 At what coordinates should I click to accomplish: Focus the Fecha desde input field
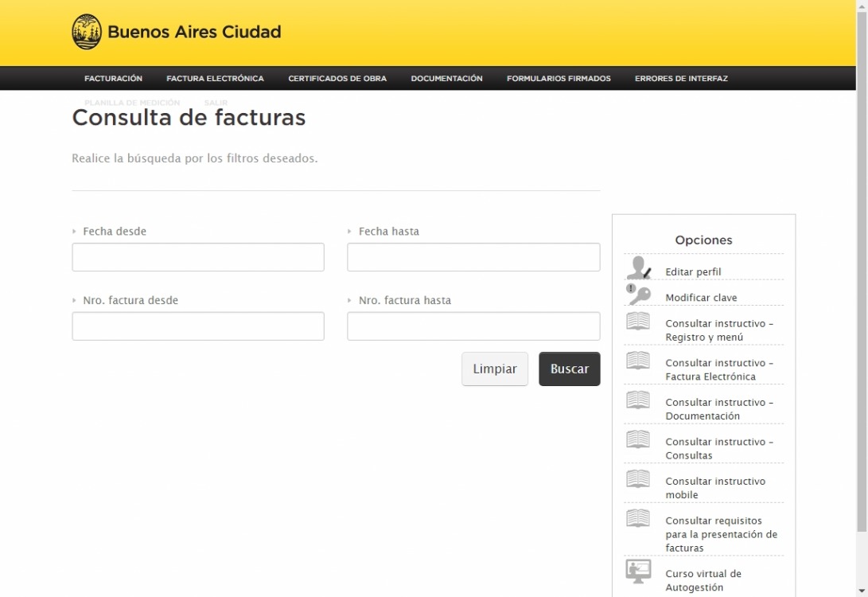(198, 257)
